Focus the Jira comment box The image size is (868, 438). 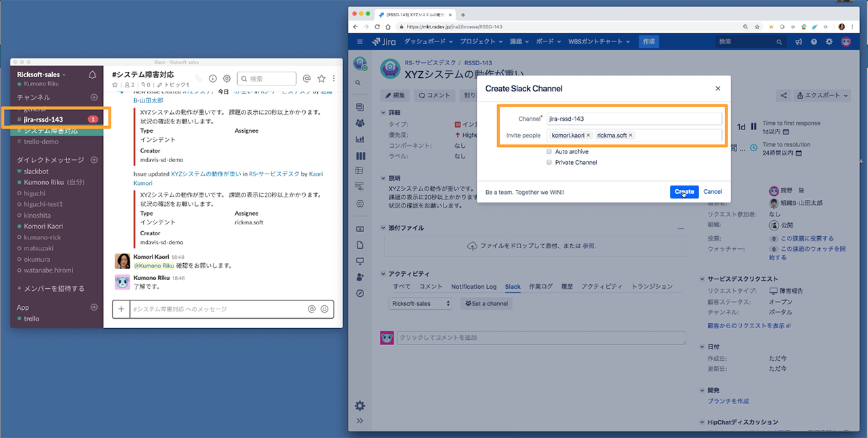coord(541,338)
